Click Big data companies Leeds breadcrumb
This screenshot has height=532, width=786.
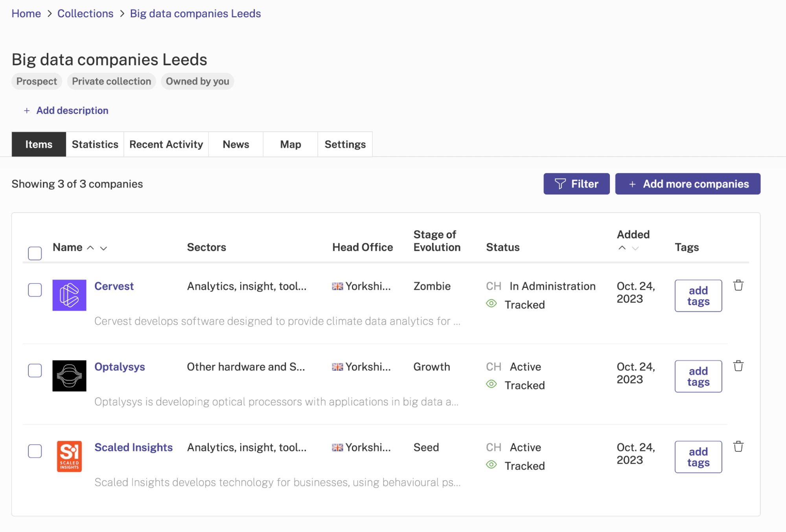click(195, 13)
